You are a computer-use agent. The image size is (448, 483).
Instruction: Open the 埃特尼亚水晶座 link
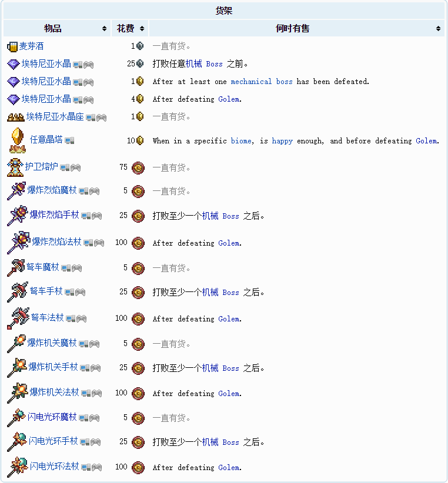(x=55, y=117)
